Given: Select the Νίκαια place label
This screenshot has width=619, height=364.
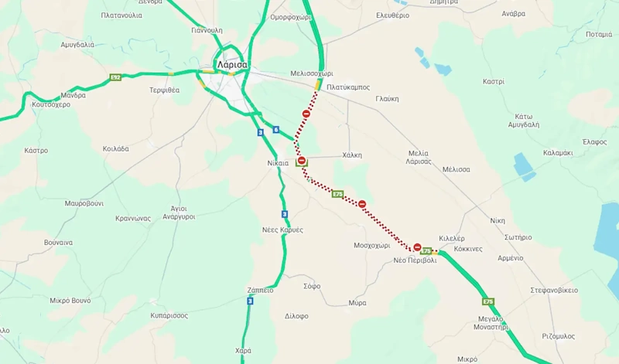Looking at the screenshot, I should coord(278,163).
